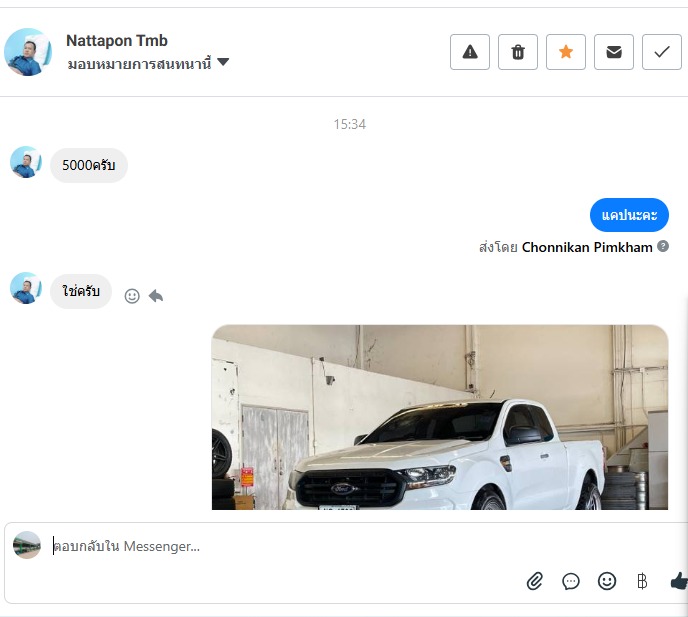The image size is (688, 617).
Task: Click the baht payment request icon
Action: click(x=642, y=581)
